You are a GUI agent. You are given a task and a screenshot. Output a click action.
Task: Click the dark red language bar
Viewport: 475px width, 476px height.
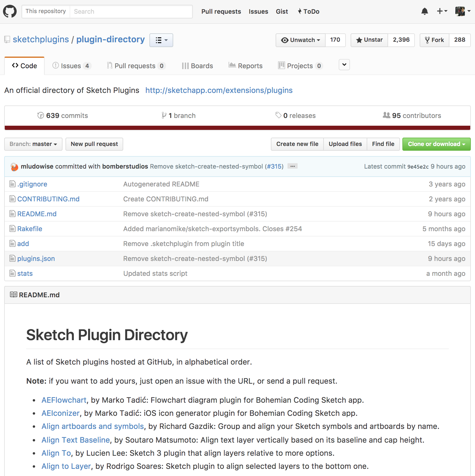coord(237,128)
